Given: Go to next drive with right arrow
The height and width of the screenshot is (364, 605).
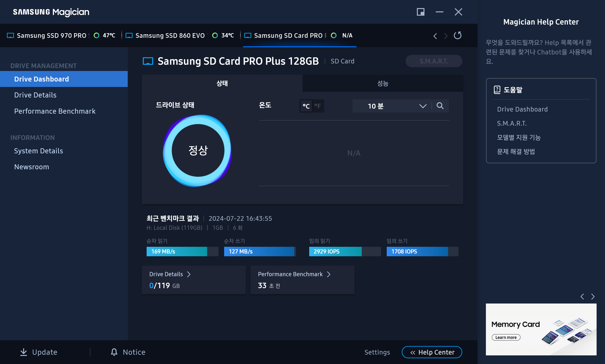Looking at the screenshot, I should click(446, 36).
